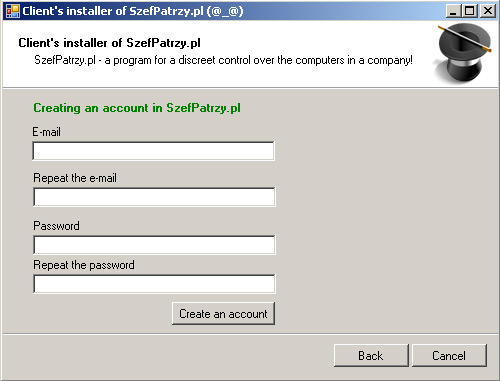Maximize the installer window
Viewport: 500px width, 381px height.
click(470, 11)
